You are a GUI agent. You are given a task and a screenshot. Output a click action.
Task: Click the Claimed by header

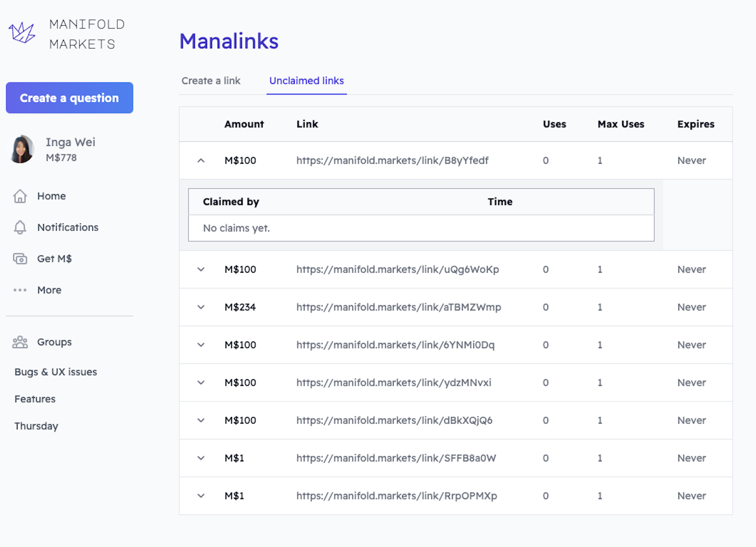231,202
